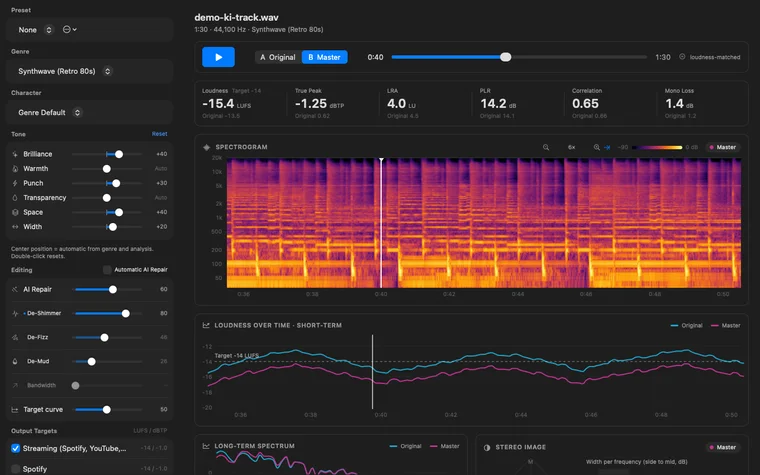Click the De-Fizz icon
The height and width of the screenshot is (475, 760).
point(15,337)
